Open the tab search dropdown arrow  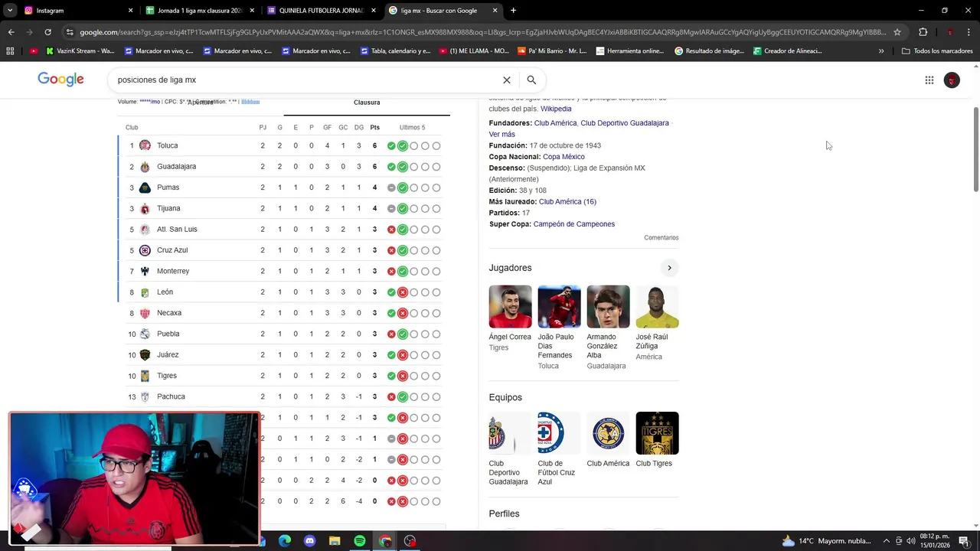pyautogui.click(x=10, y=11)
